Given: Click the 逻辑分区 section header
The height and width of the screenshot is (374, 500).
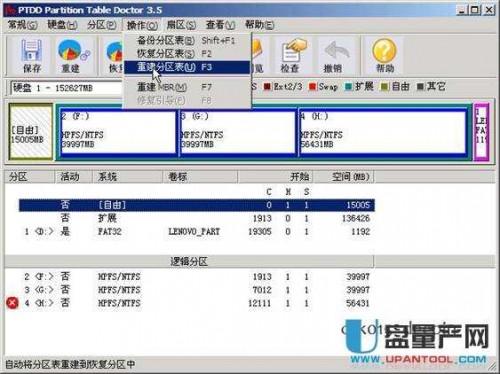Looking at the screenshot, I should point(189,261).
